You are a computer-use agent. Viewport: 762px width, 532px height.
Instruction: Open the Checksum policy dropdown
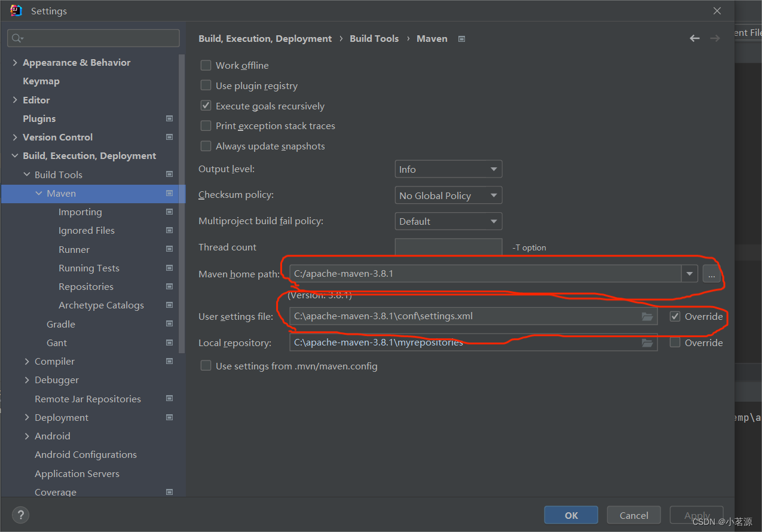click(448, 195)
